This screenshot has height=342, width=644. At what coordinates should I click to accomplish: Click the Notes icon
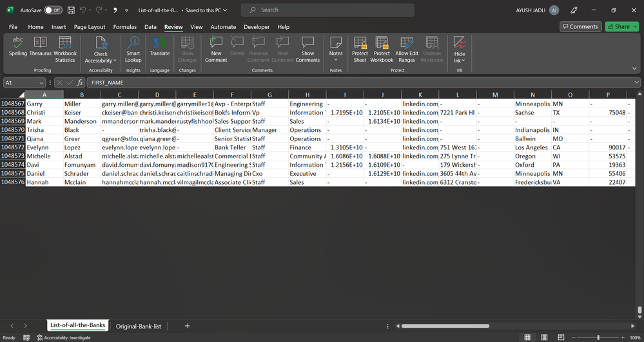[x=336, y=43]
